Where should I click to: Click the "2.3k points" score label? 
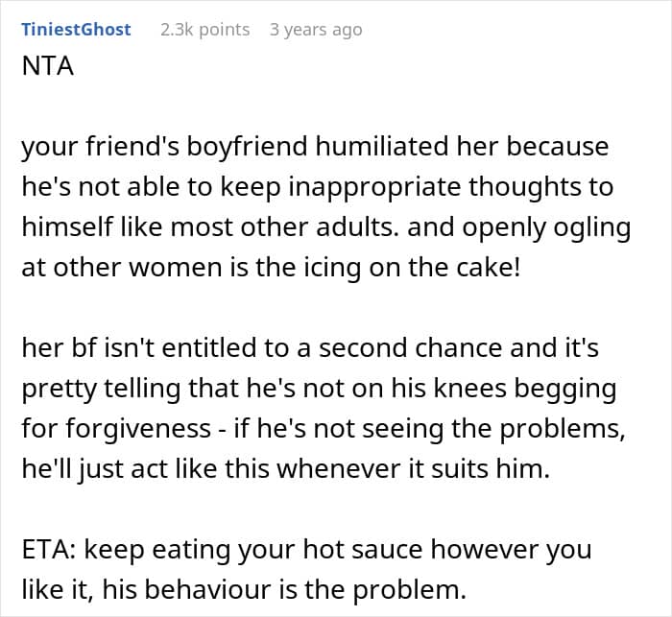click(x=204, y=30)
